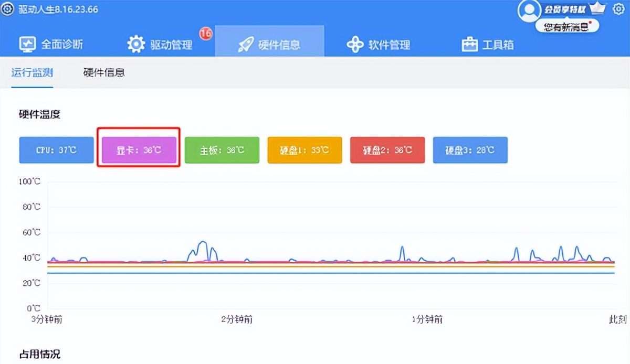Viewport: 630px width, 364px height.
Task: Open the settings gear icon at top right
Action: click(x=618, y=9)
